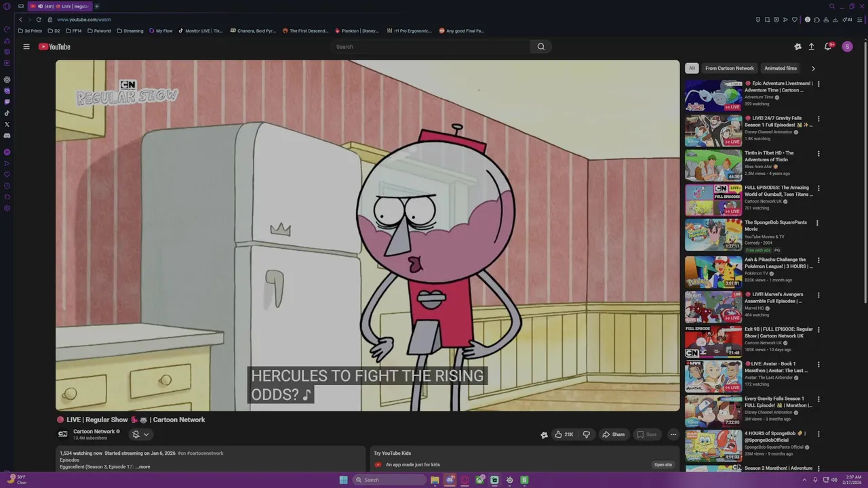Open Easy Setup sliders icon
The width and height of the screenshot is (868, 488).
[x=859, y=20]
